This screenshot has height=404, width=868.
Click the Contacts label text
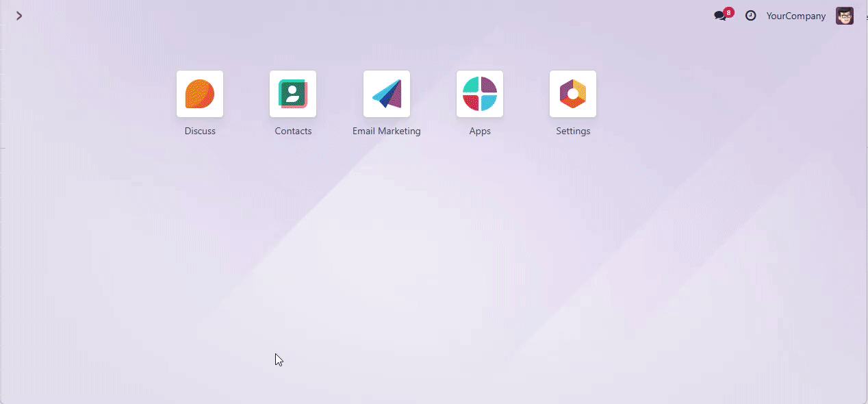point(293,131)
